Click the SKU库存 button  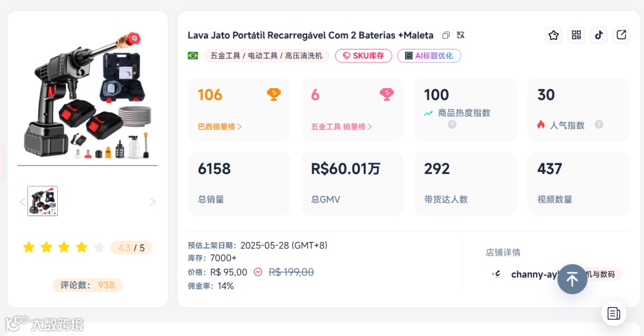[x=363, y=56]
